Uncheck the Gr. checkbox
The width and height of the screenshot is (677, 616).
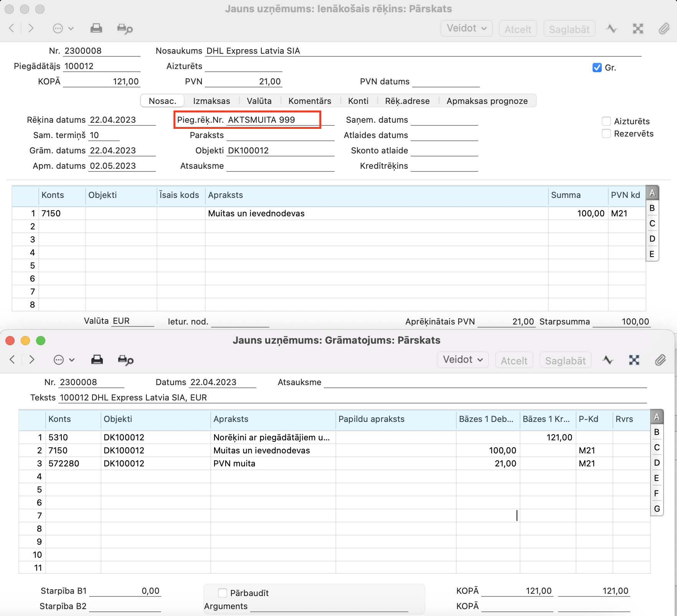597,68
